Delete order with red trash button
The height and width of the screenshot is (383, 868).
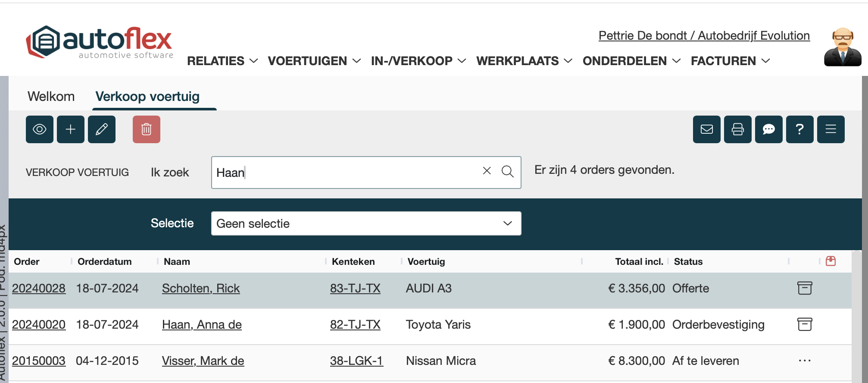(147, 129)
